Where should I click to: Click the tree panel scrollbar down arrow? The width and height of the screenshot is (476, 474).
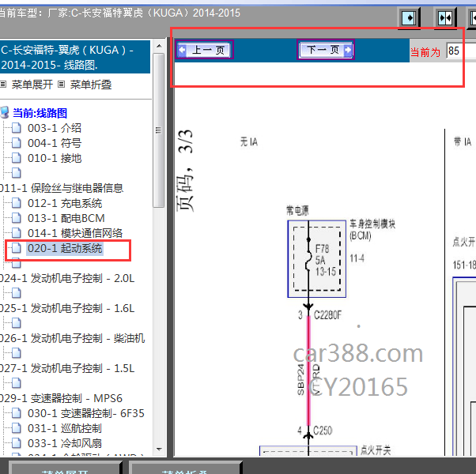[x=159, y=450]
